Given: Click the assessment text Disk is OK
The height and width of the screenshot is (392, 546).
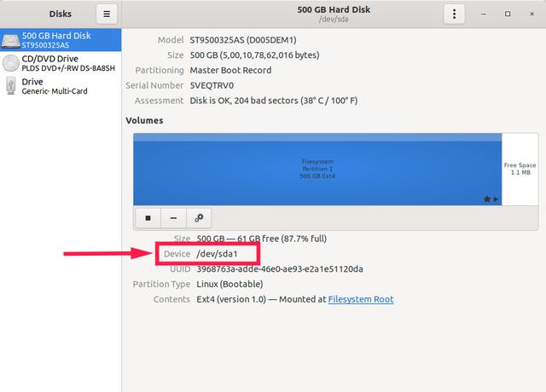Looking at the screenshot, I should [x=274, y=101].
